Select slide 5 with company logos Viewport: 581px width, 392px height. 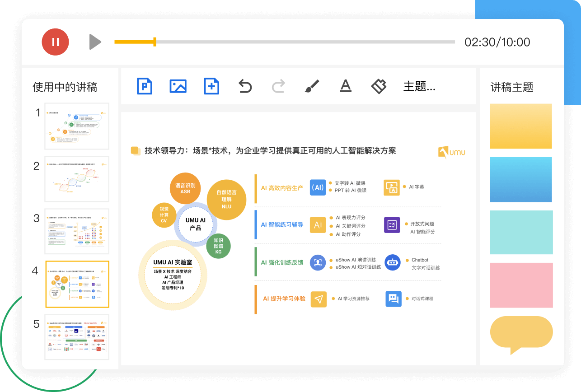point(77,337)
